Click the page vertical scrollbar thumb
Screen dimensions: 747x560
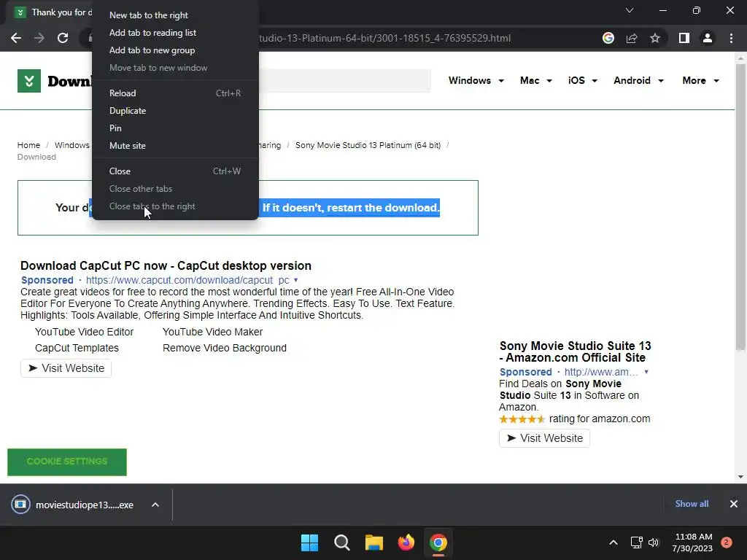740,208
